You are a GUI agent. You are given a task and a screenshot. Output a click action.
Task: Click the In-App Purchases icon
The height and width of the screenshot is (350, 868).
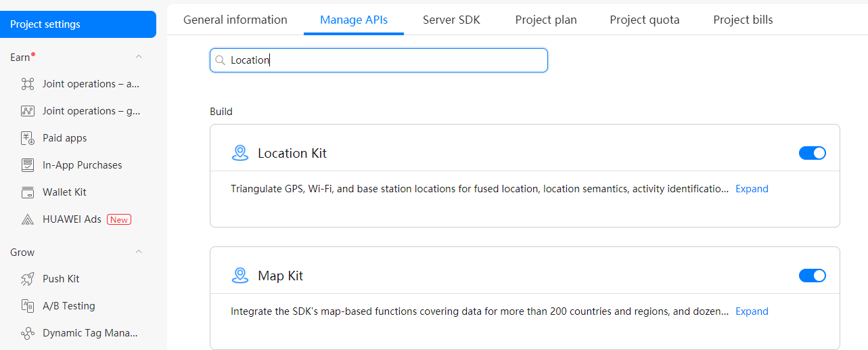click(28, 165)
